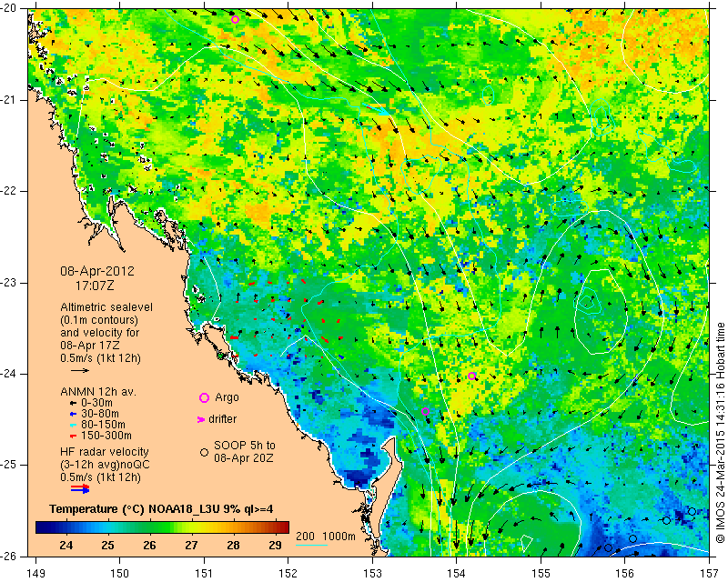Click the longitude axis label 150
The image size is (728, 582).
[120, 573]
